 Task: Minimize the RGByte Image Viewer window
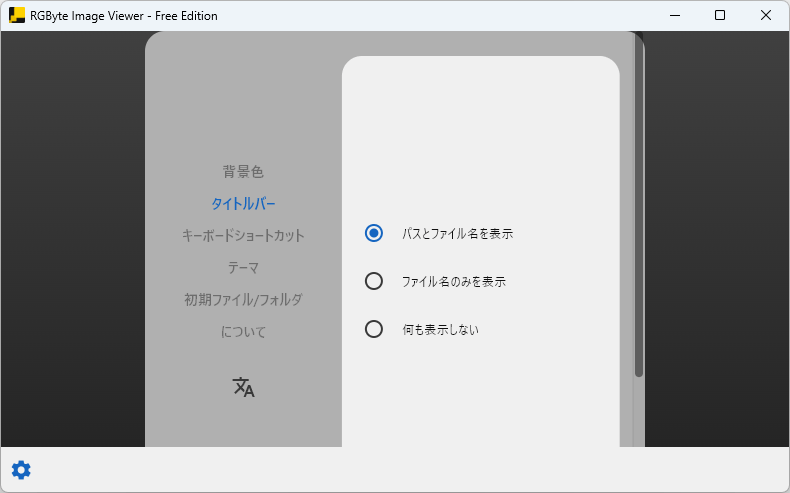[x=675, y=16]
